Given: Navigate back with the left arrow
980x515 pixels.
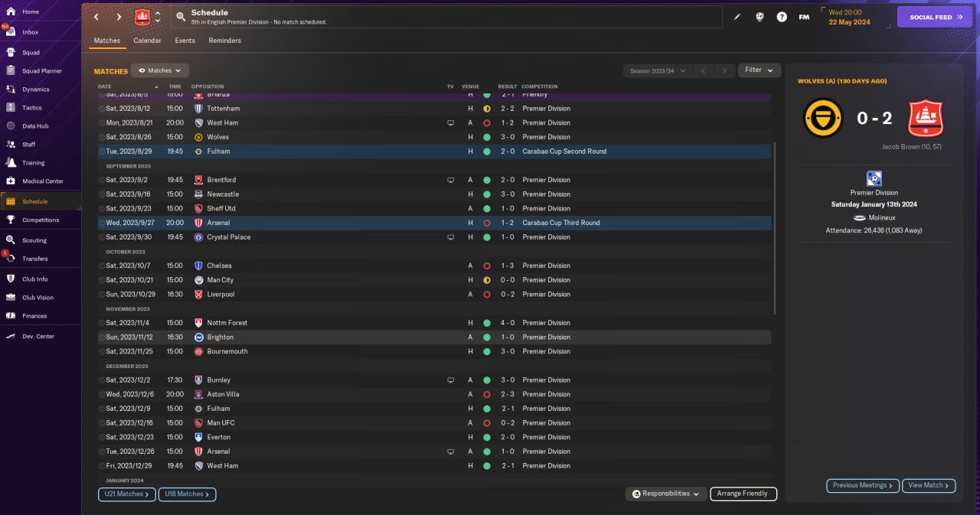Looking at the screenshot, I should (x=96, y=16).
